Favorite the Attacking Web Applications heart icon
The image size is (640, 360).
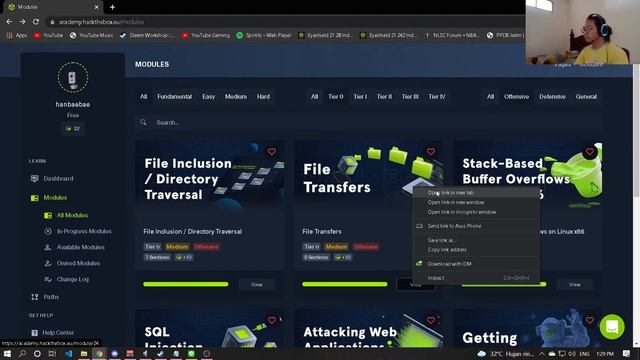pyautogui.click(x=431, y=320)
